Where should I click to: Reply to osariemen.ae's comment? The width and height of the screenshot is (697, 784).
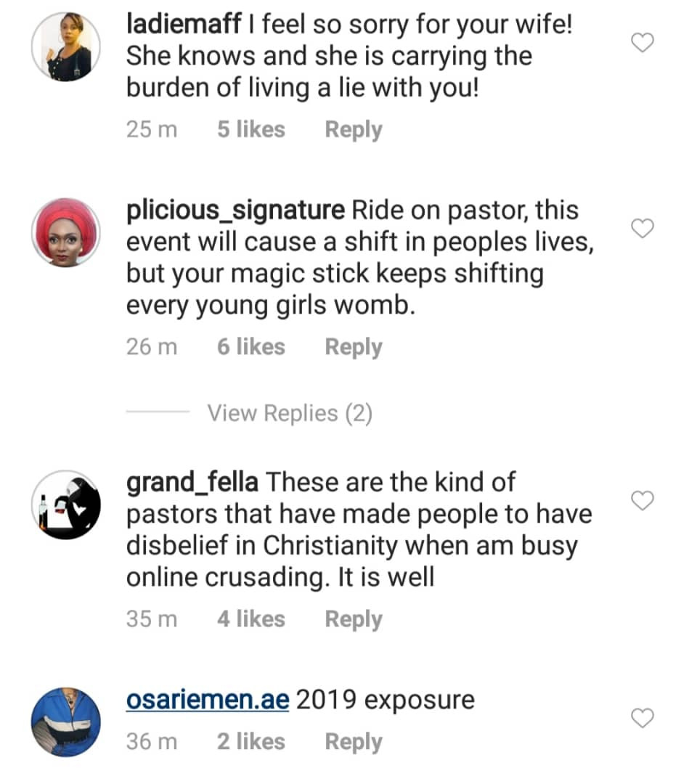tap(353, 742)
